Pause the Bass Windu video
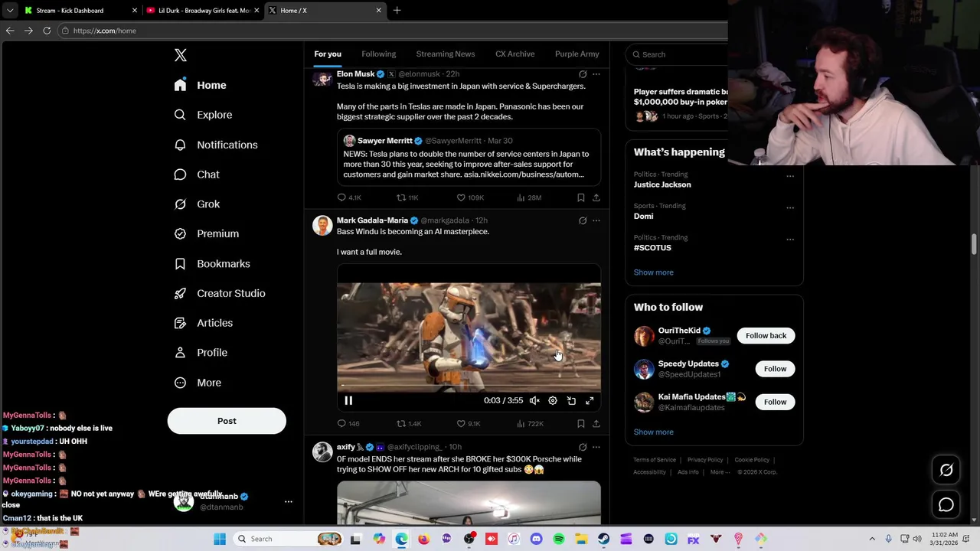 tap(348, 400)
